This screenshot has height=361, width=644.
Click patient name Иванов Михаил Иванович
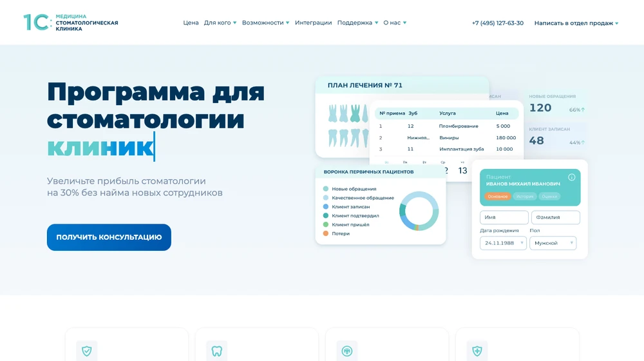tap(523, 184)
